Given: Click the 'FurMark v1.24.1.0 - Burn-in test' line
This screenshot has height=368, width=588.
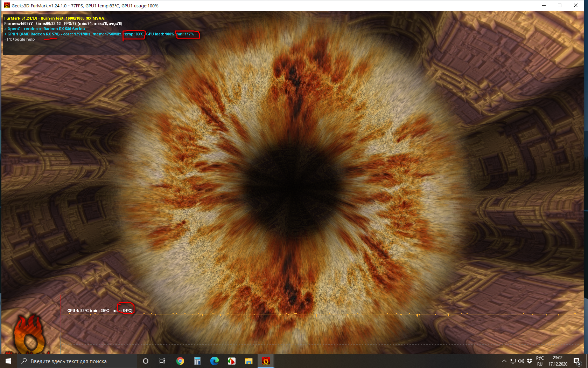Looking at the screenshot, I should (55, 18).
